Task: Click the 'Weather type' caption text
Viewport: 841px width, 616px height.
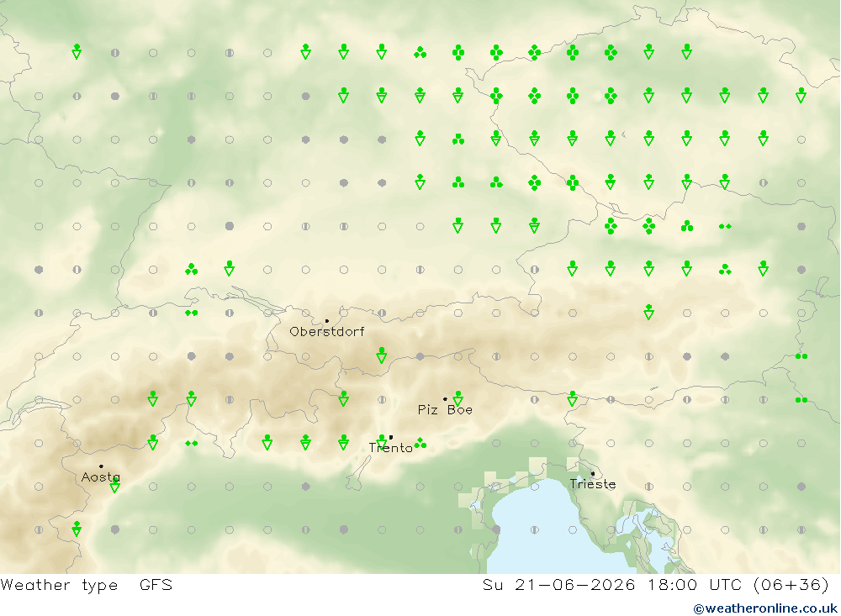Action: coord(59,585)
